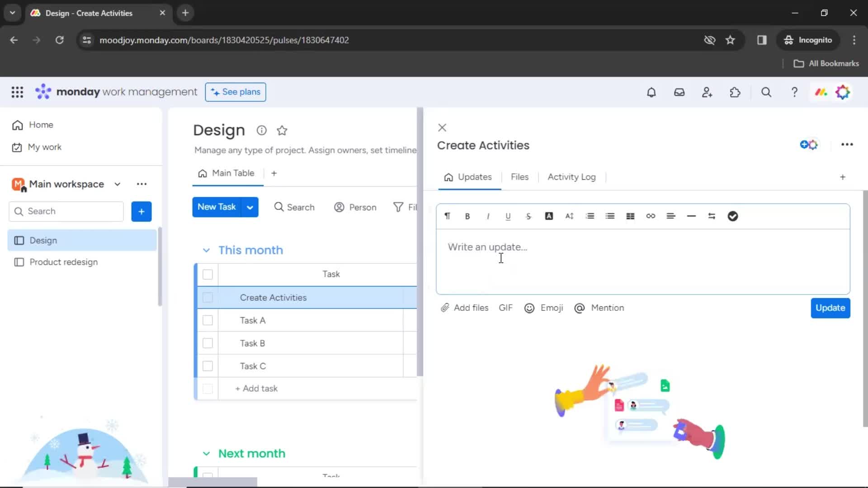This screenshot has height=488, width=868.
Task: Switch to the Activity Log tab
Action: tap(571, 176)
